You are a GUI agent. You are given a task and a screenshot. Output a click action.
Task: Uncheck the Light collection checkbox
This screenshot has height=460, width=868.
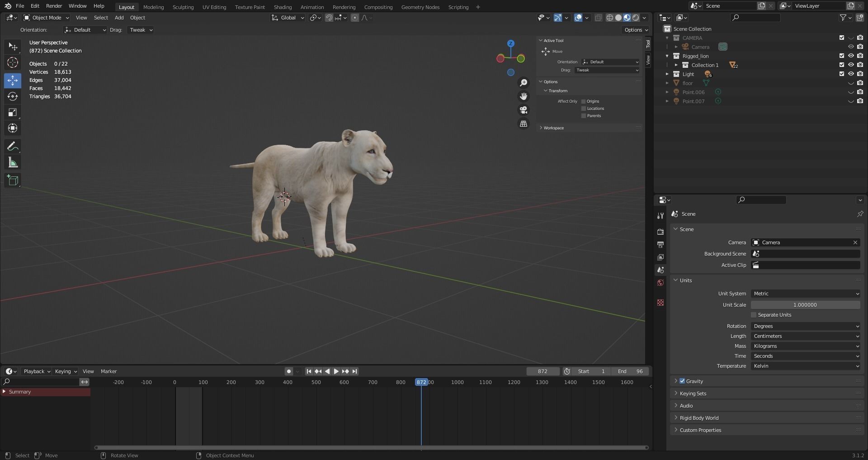pyautogui.click(x=842, y=74)
